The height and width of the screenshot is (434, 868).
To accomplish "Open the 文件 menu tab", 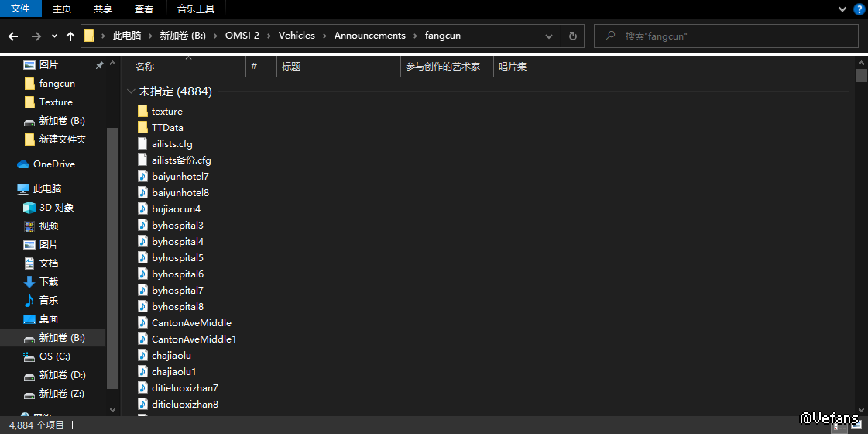I will (20, 9).
